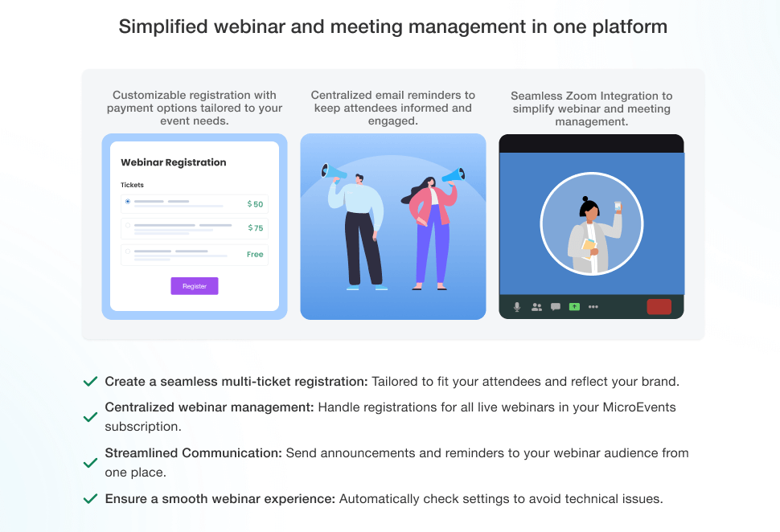Click the purple Register button
The image size is (780, 532).
(194, 286)
